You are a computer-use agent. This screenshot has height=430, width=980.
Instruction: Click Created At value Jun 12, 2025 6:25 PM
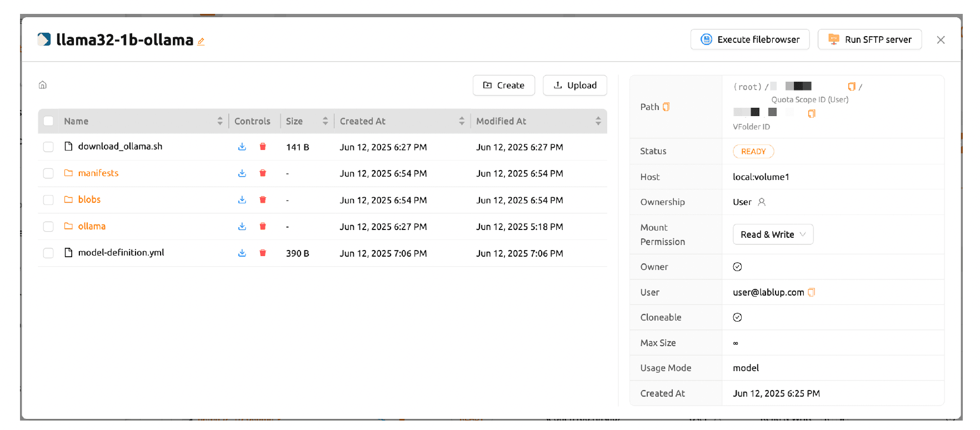(776, 393)
